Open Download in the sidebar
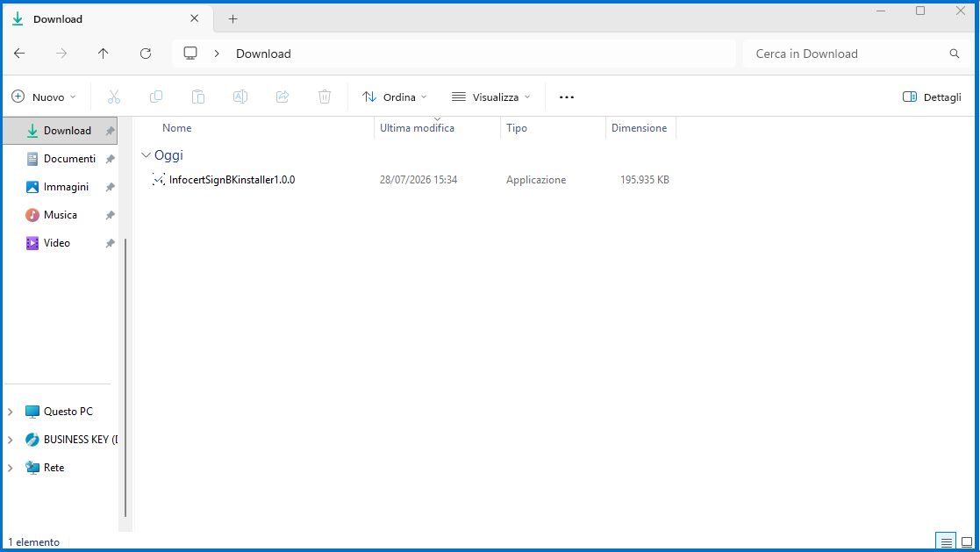The image size is (980, 552). 60,131
